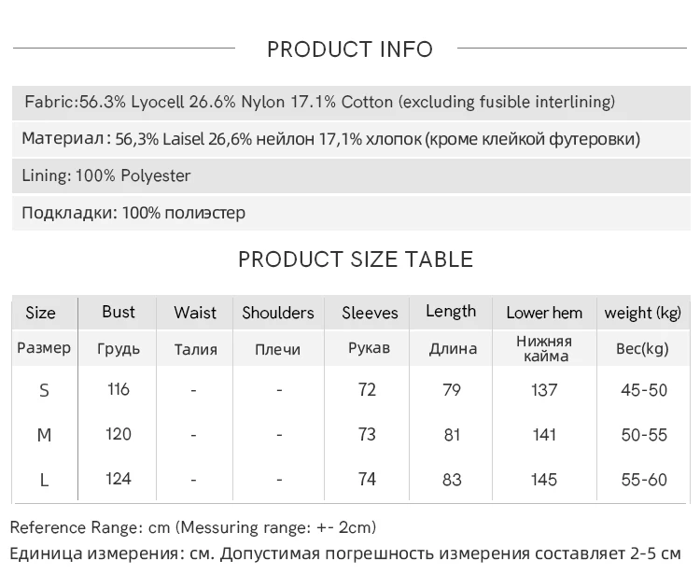Click the Sleeves column header

pyautogui.click(x=370, y=313)
